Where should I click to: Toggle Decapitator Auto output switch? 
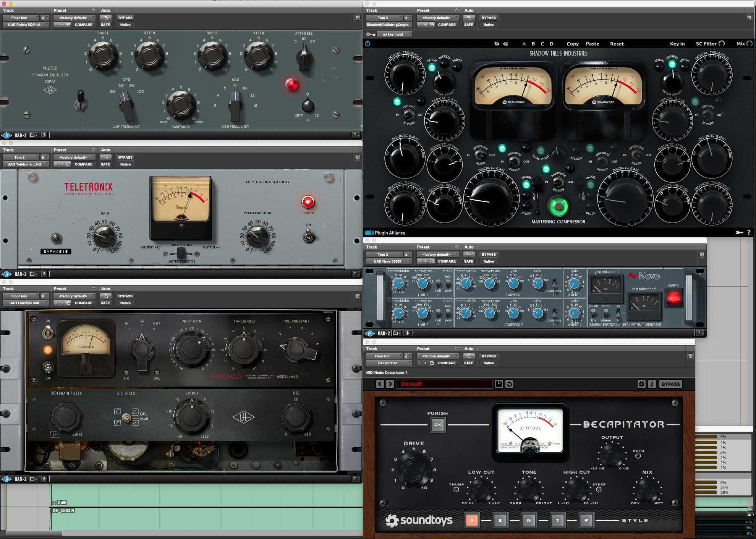click(x=638, y=456)
